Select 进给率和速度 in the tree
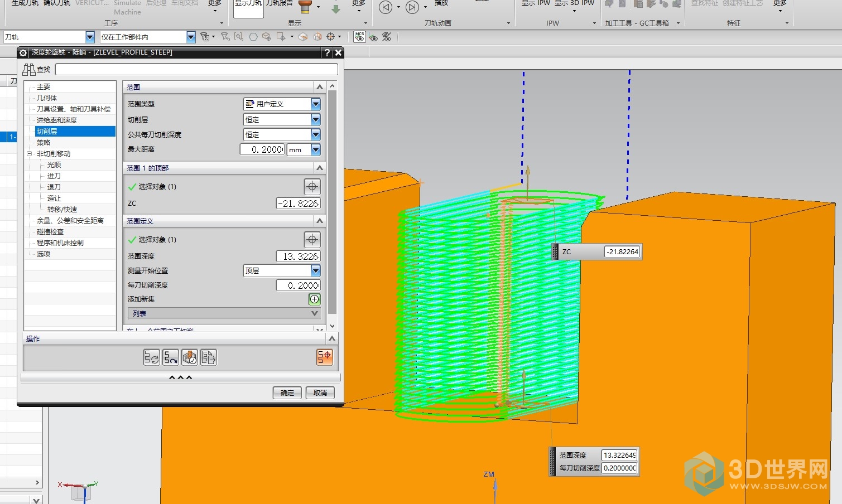Image resolution: width=842 pixels, height=504 pixels. coord(57,120)
